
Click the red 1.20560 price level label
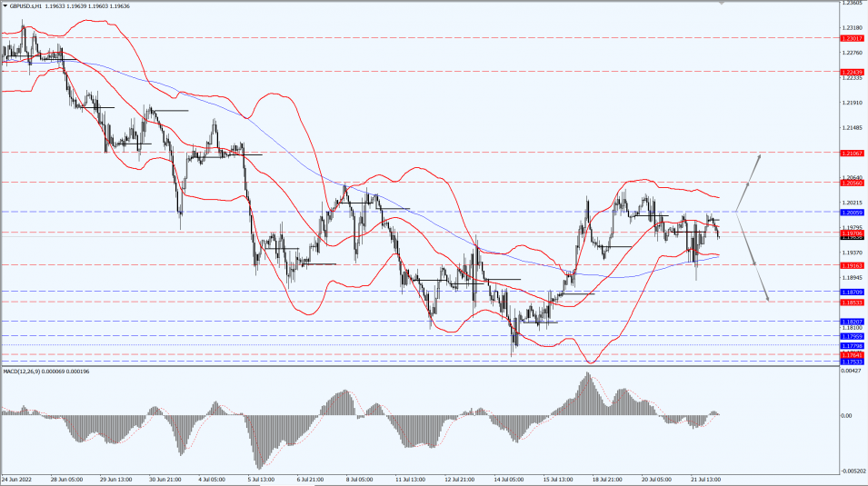[x=852, y=183]
